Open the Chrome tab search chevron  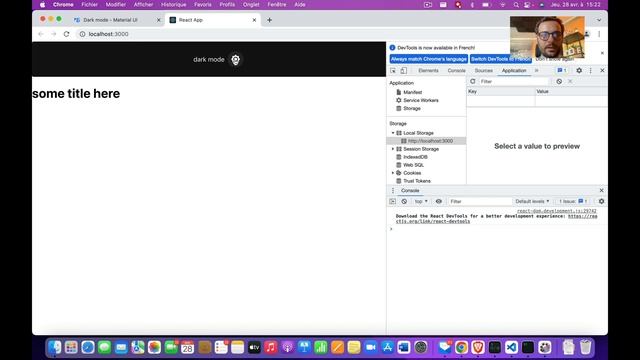point(599,20)
